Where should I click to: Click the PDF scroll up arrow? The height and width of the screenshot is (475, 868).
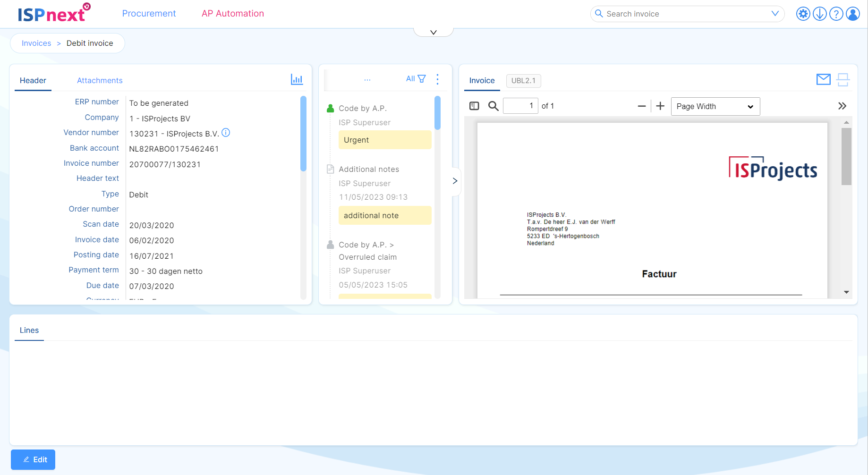846,122
